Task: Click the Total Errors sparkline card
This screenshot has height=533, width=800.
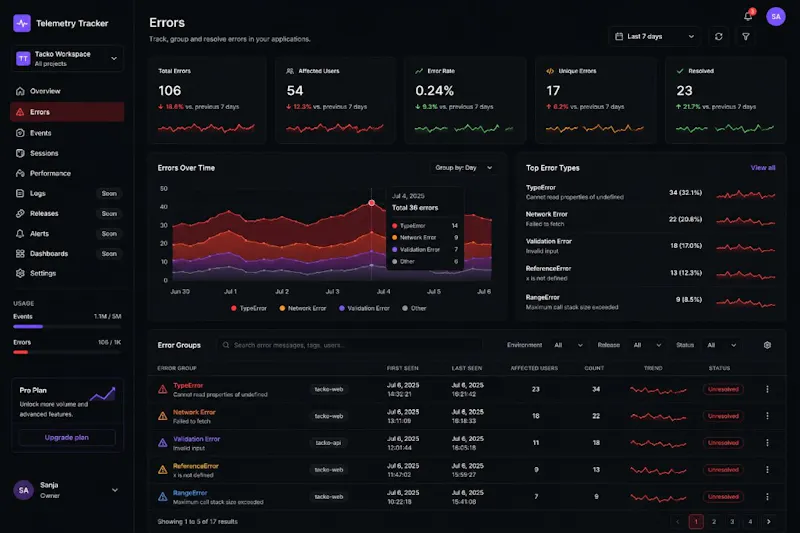Action: point(207,100)
